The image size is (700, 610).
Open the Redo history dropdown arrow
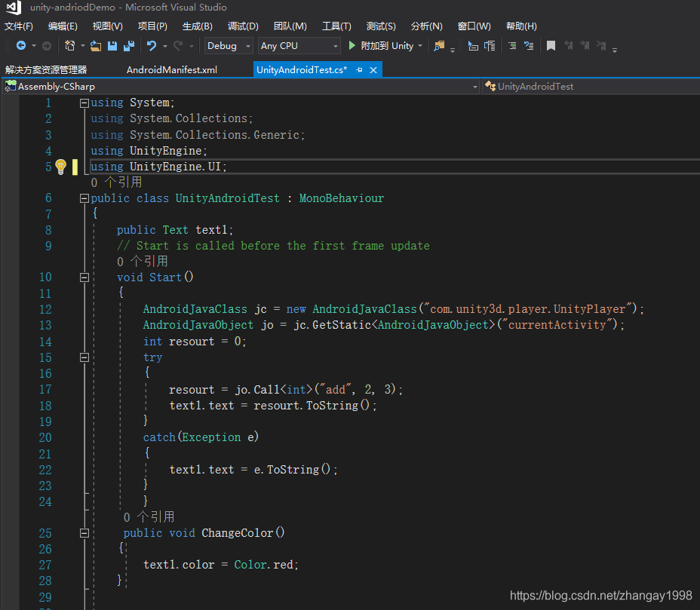pos(192,46)
